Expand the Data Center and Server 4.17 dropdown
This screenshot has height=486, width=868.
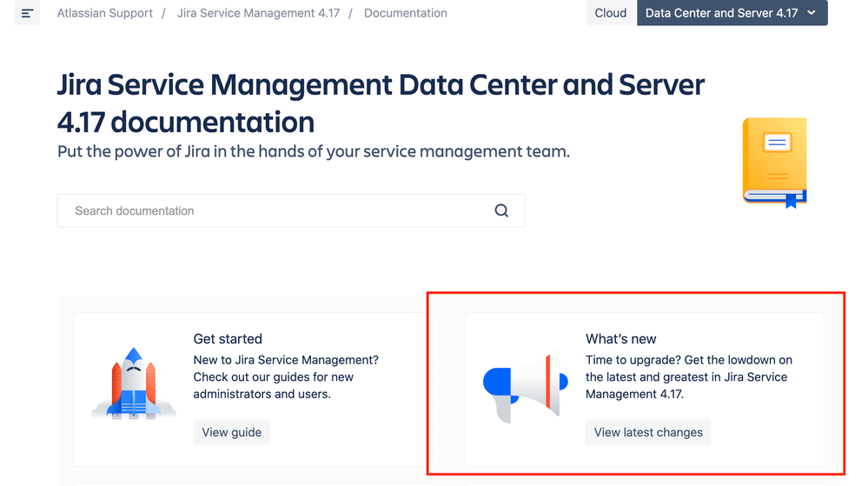tap(732, 13)
